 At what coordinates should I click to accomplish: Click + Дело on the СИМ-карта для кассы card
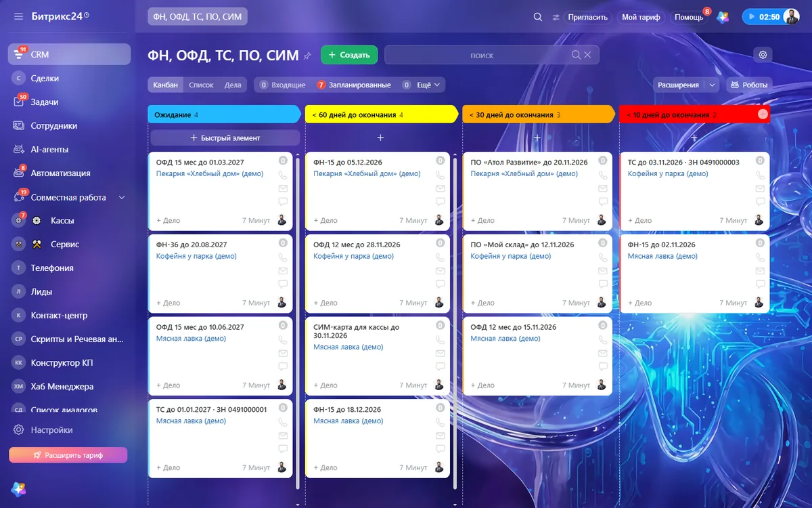(x=325, y=385)
